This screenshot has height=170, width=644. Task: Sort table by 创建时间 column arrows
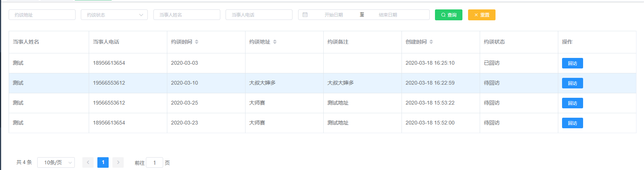point(431,42)
